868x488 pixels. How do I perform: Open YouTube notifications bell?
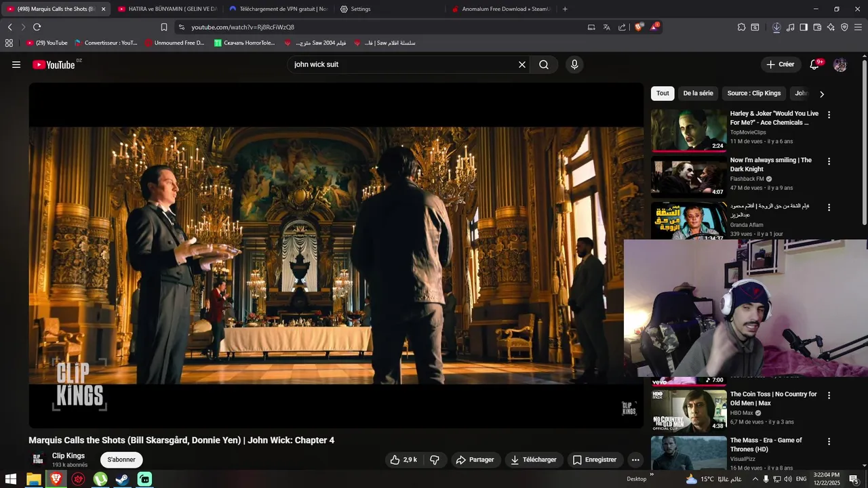click(815, 64)
